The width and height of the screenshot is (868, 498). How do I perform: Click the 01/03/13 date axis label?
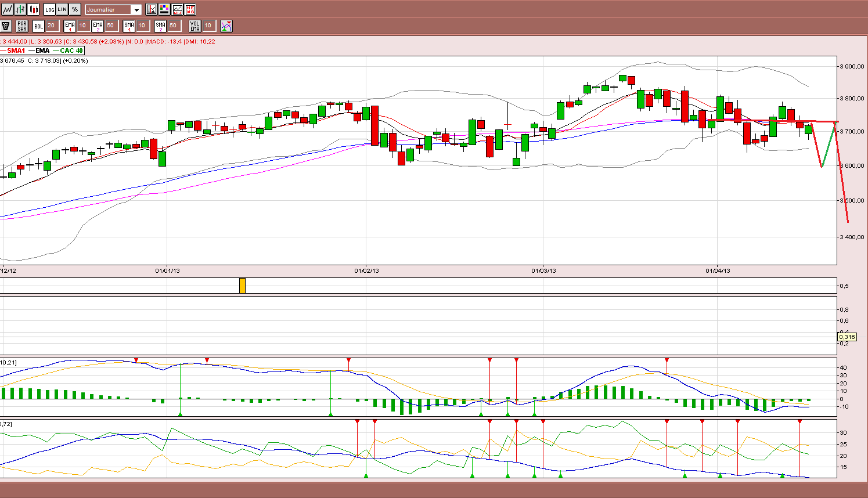(543, 270)
